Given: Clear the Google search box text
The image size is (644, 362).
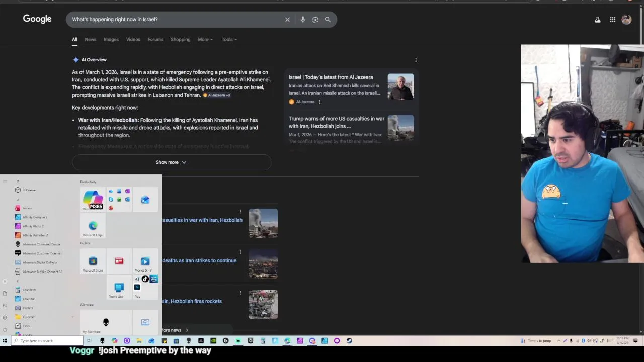Looking at the screenshot, I should pos(287,20).
